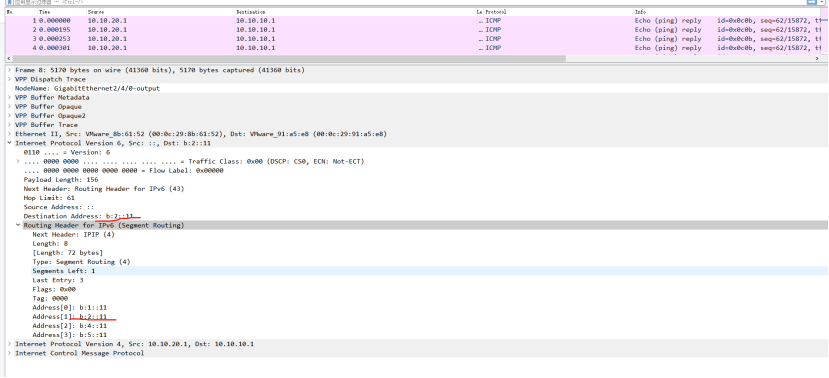
Task: Expand the VPP Dispatch Trace node
Action: [10, 79]
